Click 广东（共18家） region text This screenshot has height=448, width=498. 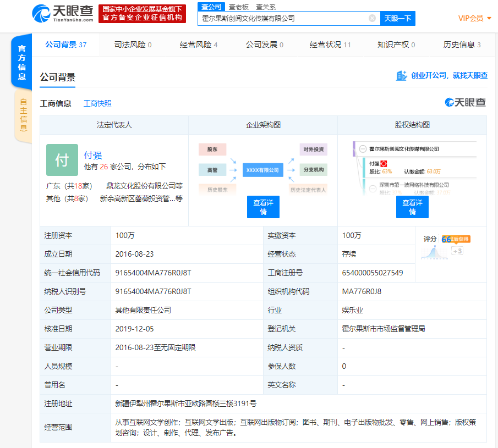pos(69,186)
